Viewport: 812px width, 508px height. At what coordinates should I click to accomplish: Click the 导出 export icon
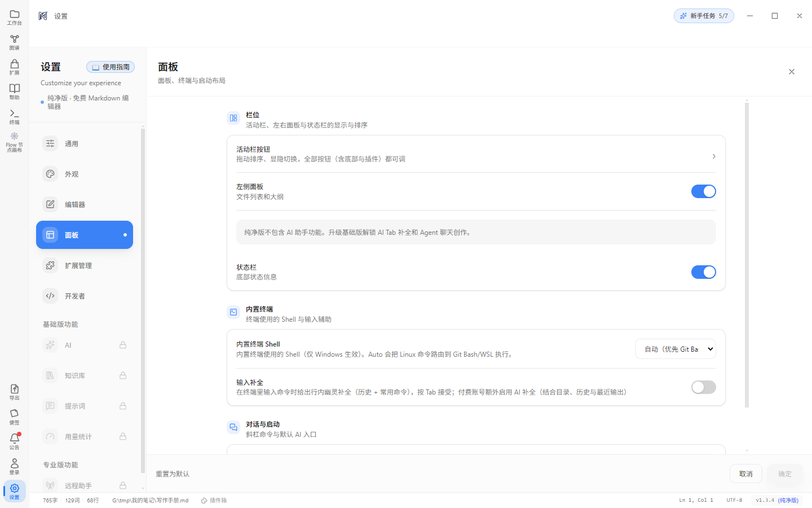coord(15,392)
